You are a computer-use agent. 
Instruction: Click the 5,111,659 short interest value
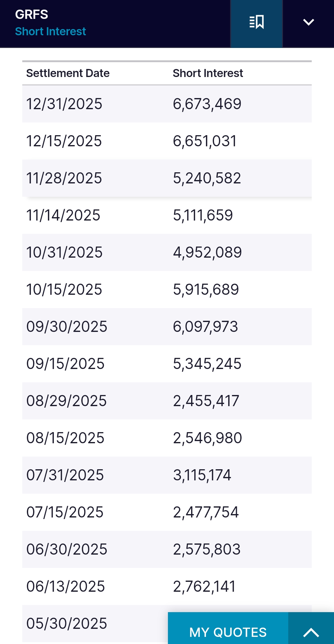[203, 215]
